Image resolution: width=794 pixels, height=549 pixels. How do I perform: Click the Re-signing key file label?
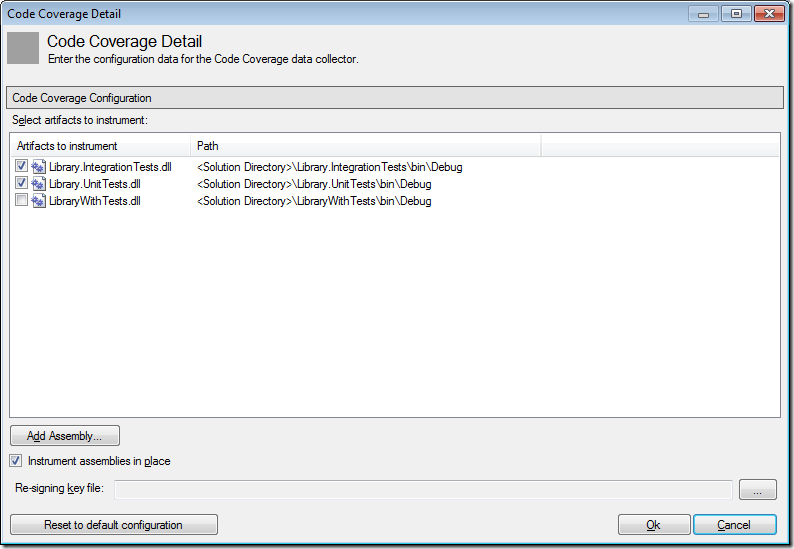[59, 488]
